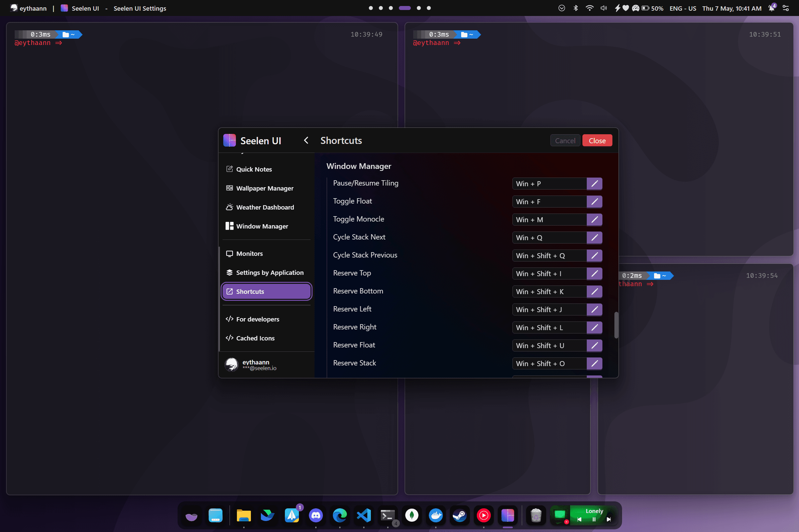Edit the Cycle Stack Previous shortcut
799x532 pixels.
(x=594, y=256)
